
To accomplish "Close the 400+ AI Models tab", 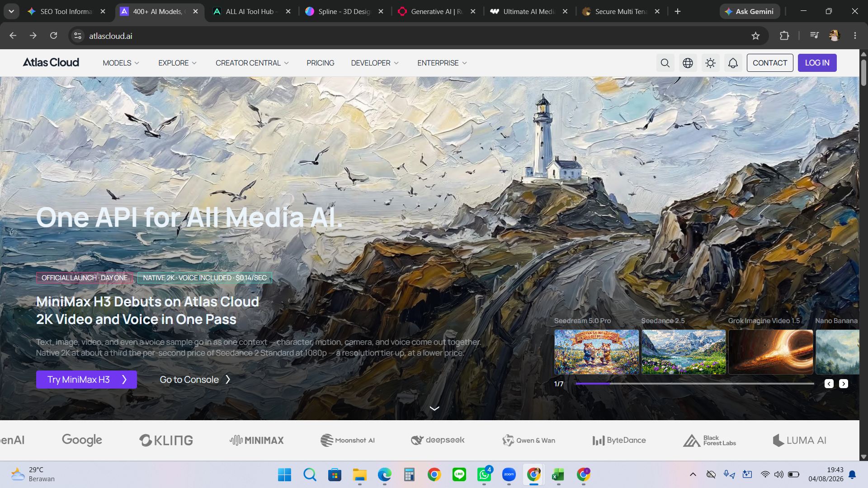I will (195, 11).
